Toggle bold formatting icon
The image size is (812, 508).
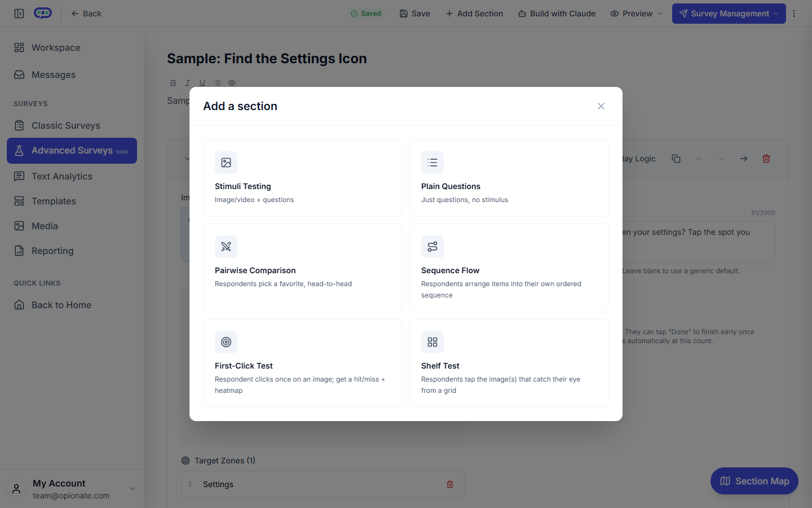coord(173,83)
